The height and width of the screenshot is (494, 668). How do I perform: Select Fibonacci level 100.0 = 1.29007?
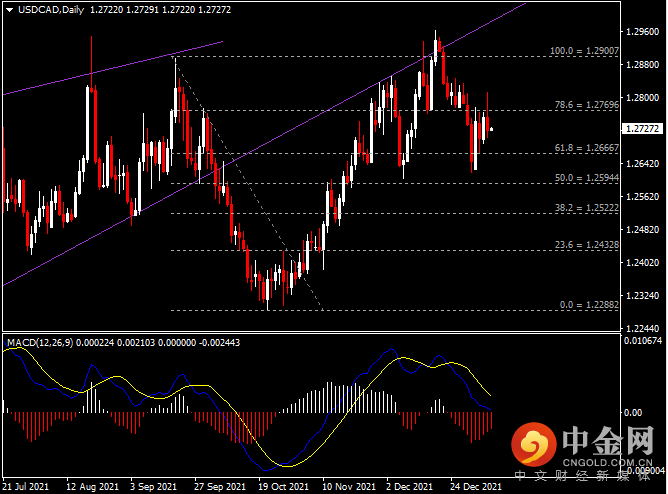[x=584, y=51]
